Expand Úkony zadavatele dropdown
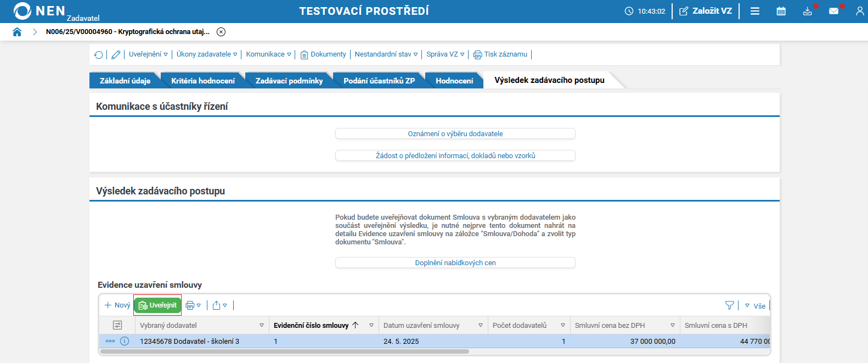This screenshot has width=868, height=363. point(207,54)
